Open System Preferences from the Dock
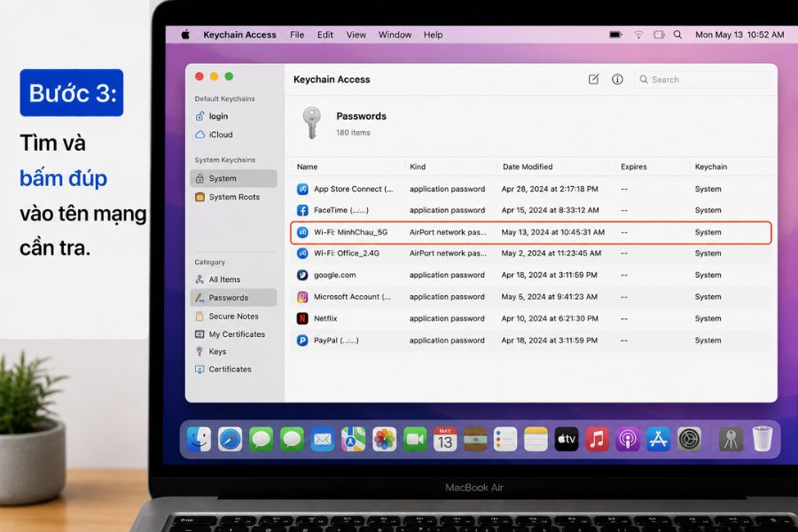 pos(689,440)
